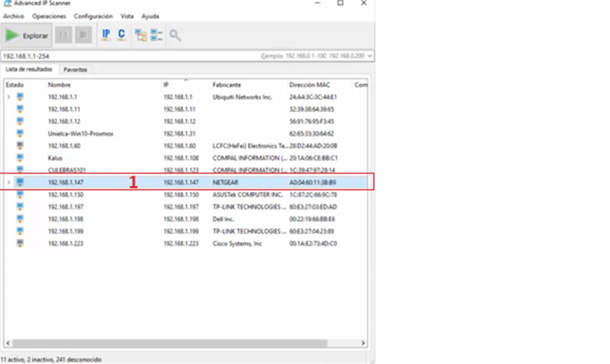
Task: Sort by the Estado column header
Action: point(15,85)
